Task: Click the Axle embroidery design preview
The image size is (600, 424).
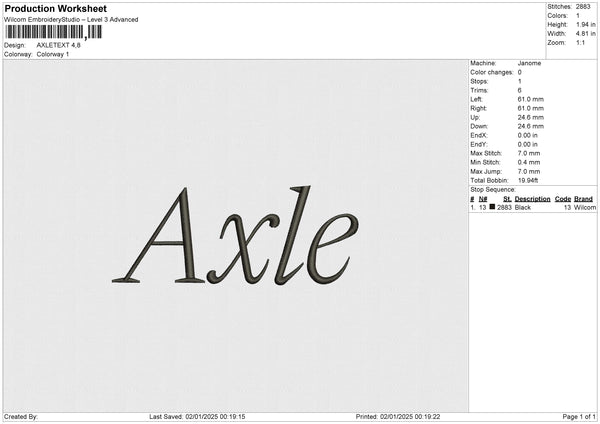Action: pos(235,235)
